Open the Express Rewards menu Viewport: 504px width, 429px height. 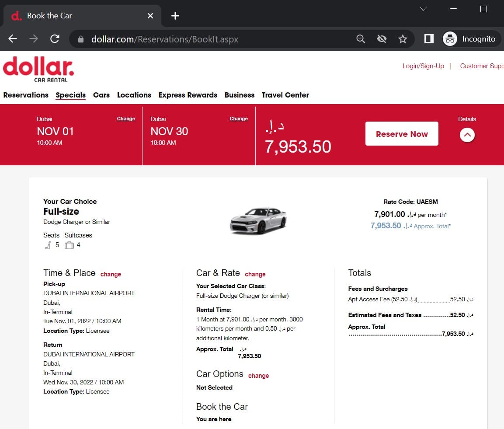tap(188, 95)
